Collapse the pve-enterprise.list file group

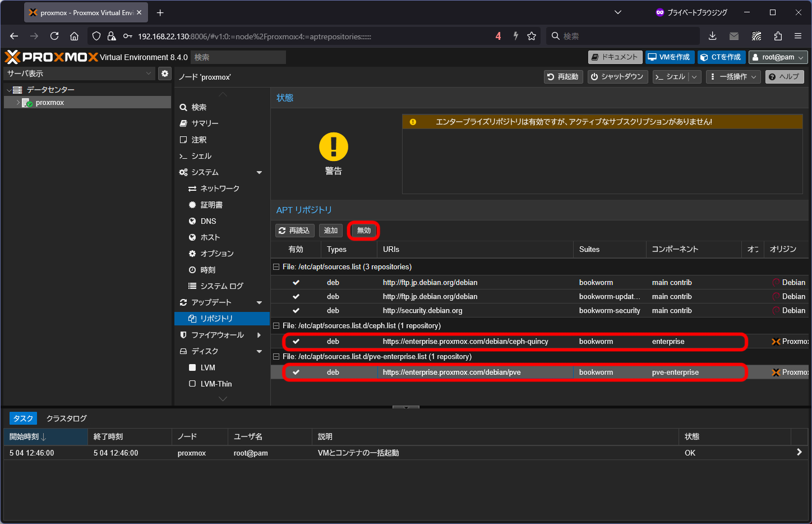(x=276, y=357)
